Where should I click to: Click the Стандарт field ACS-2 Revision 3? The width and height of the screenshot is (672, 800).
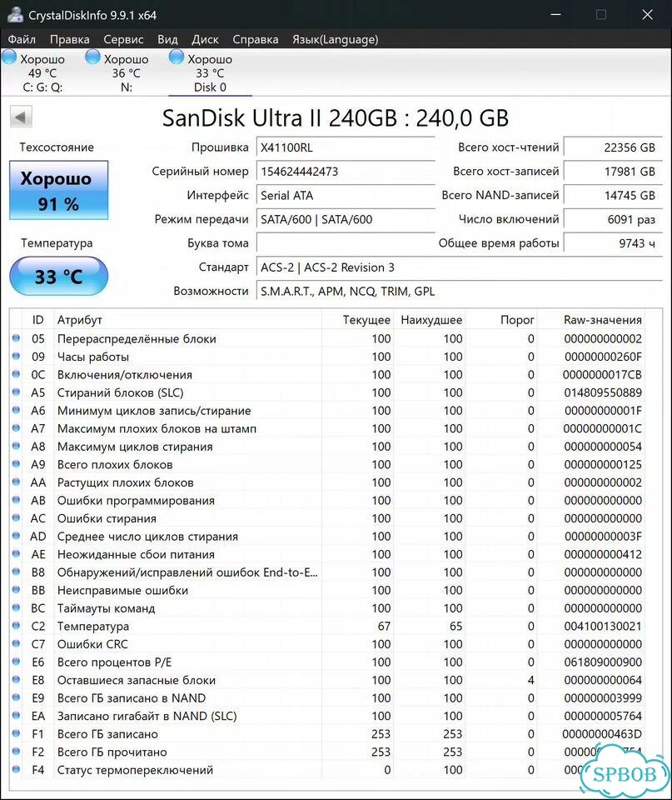click(x=460, y=267)
